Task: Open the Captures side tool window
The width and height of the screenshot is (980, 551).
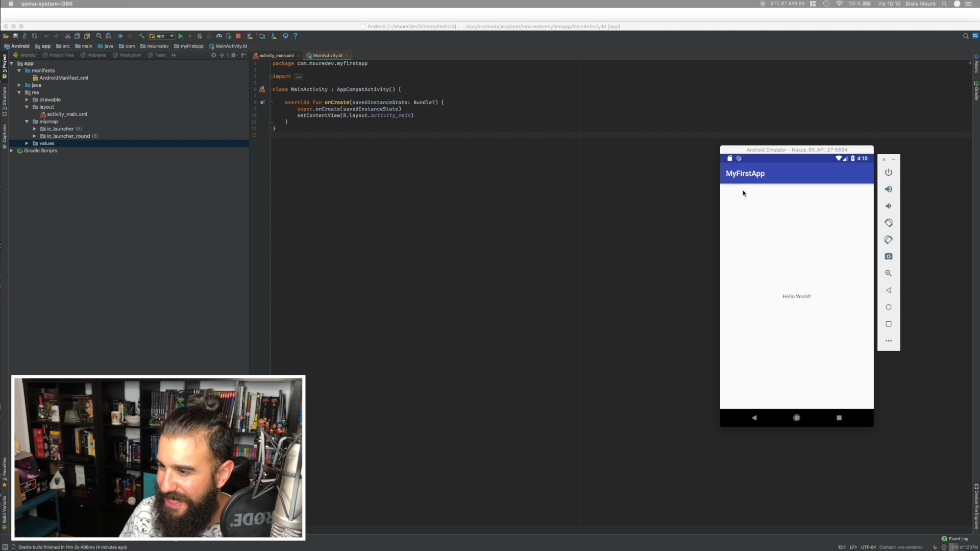Action: click(4, 136)
